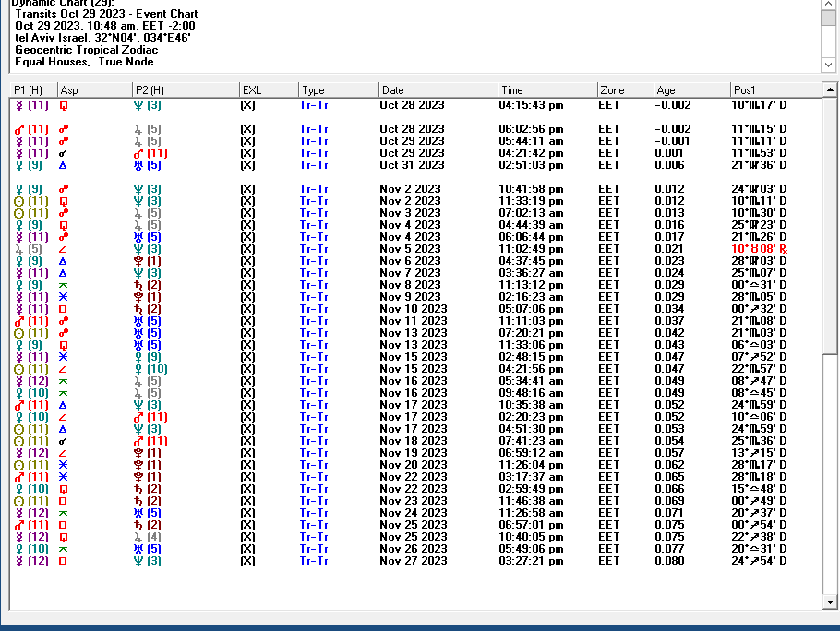Click sextile symbol in Nov 9 02:16:23 am row
840x631 pixels.
(63, 297)
